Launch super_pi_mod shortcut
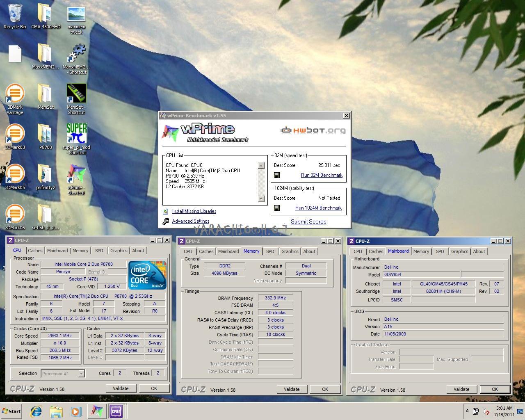The width and height of the screenshot is (525, 420). pos(76,139)
